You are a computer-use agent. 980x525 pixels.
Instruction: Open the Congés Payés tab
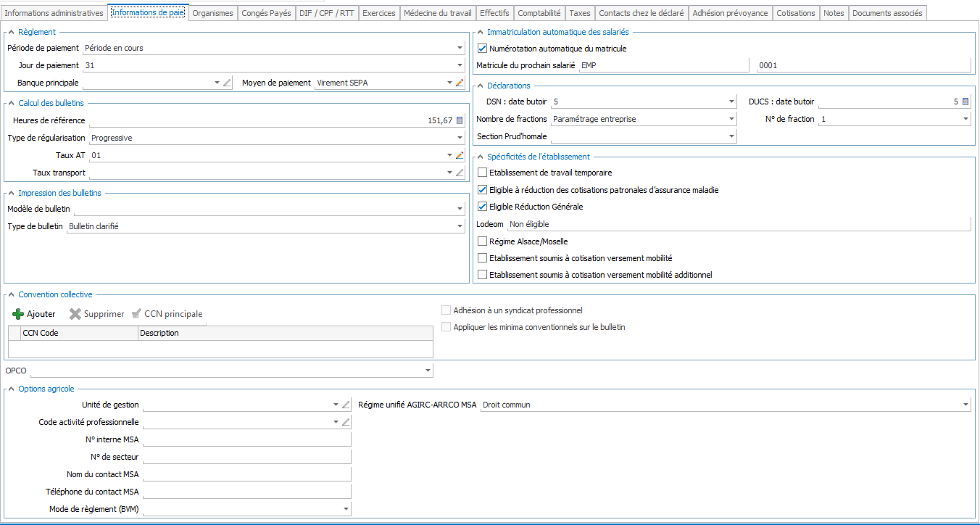[x=267, y=13]
